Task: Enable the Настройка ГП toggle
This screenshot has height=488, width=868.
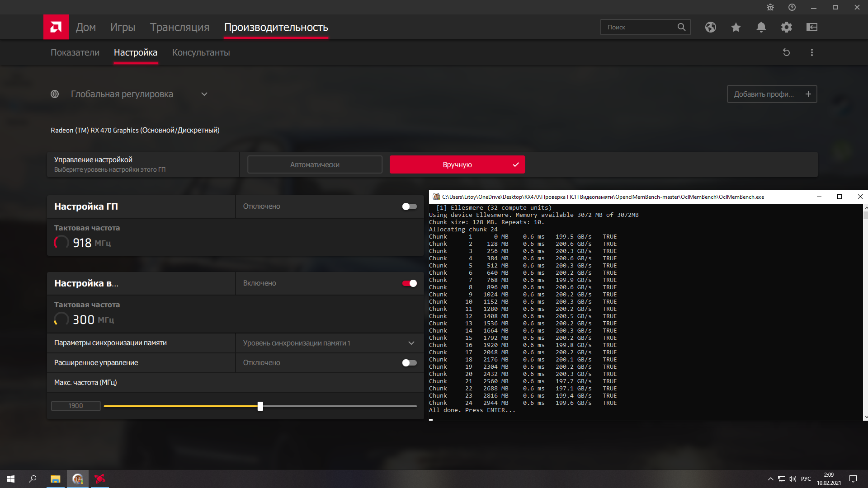Action: (409, 206)
